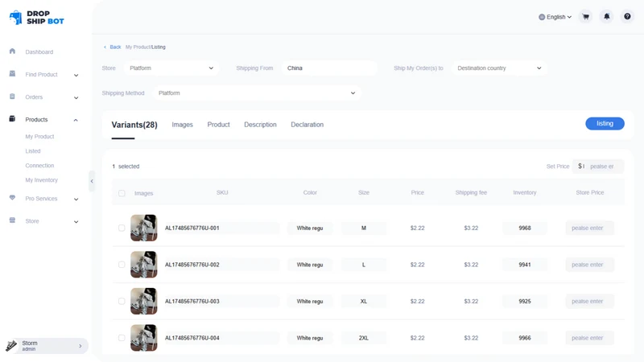The height and width of the screenshot is (362, 644).
Task: Click the Find Product sidebar icon
Action: (x=12, y=74)
